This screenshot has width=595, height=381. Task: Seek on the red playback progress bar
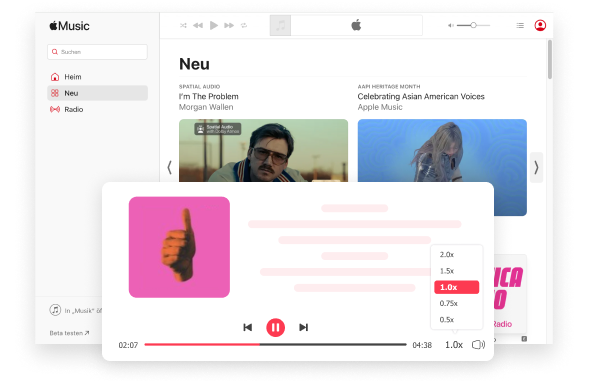275,345
